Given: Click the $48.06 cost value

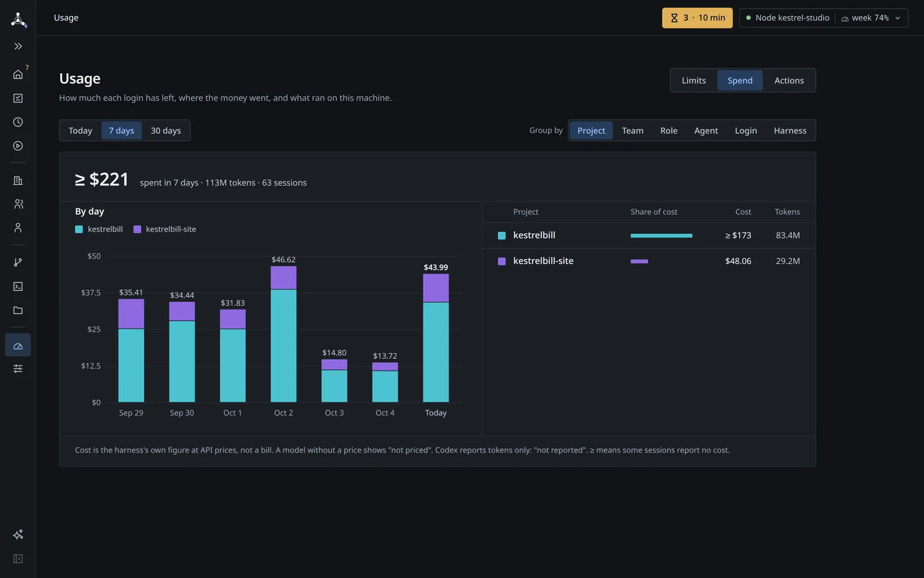Looking at the screenshot, I should click(738, 261).
